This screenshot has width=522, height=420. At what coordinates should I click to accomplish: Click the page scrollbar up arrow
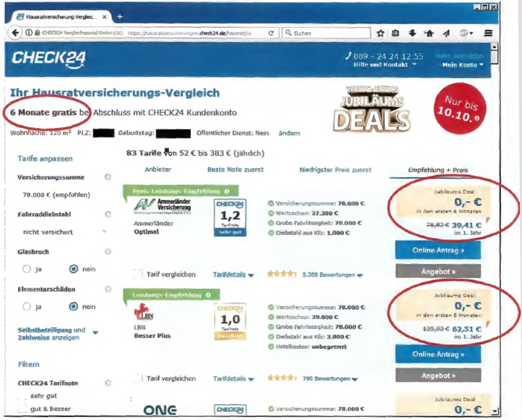(x=494, y=46)
